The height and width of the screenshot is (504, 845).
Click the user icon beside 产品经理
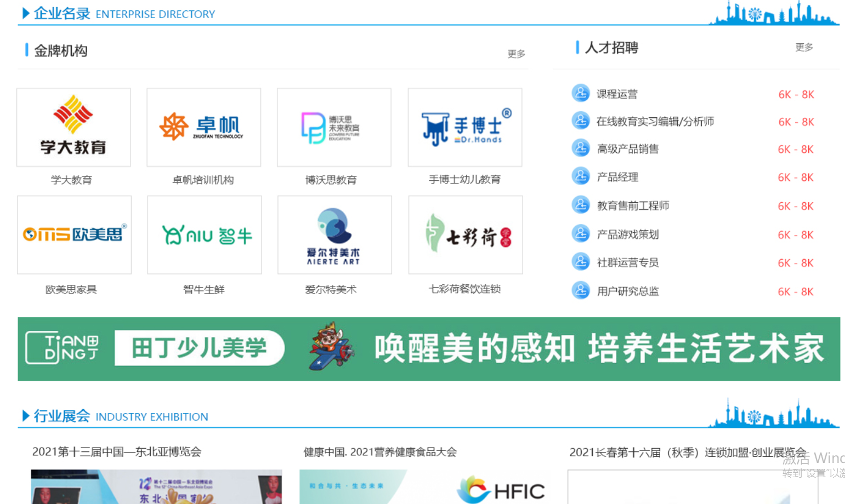[581, 176]
